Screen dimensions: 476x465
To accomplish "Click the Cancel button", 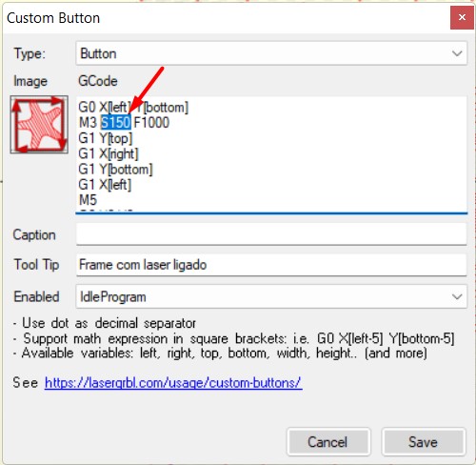I will click(x=328, y=442).
